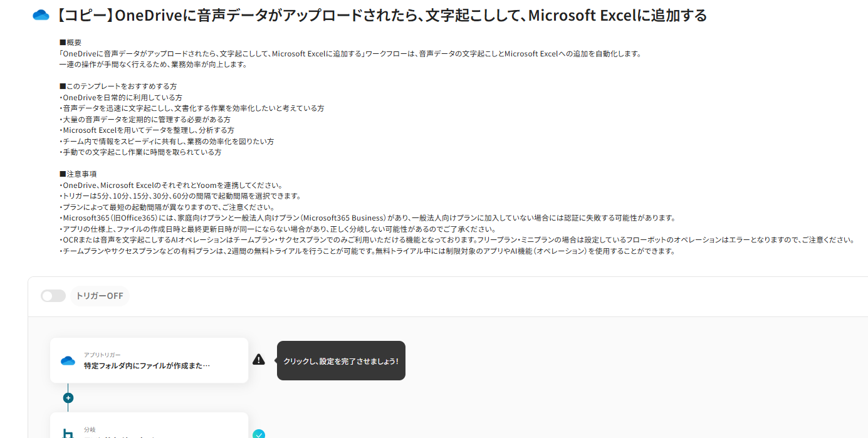Click the 分岐 branch icon in the second card
Image resolution: width=868 pixels, height=438 pixels.
[68, 434]
